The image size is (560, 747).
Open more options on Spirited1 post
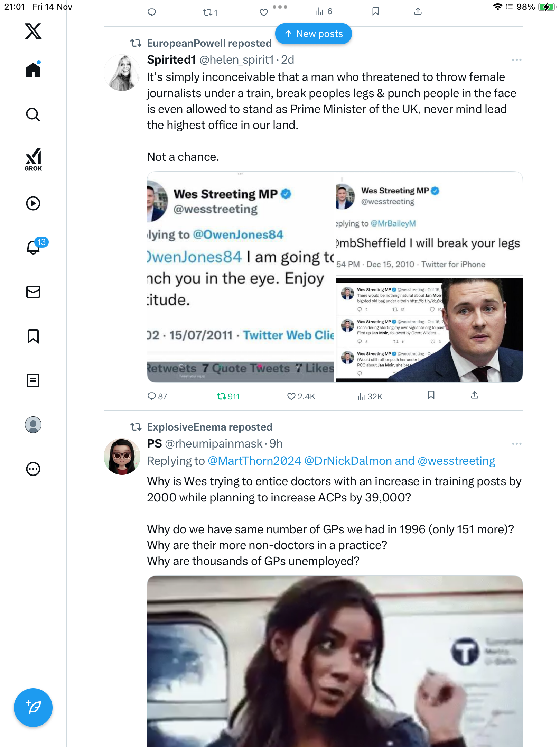coord(516,60)
